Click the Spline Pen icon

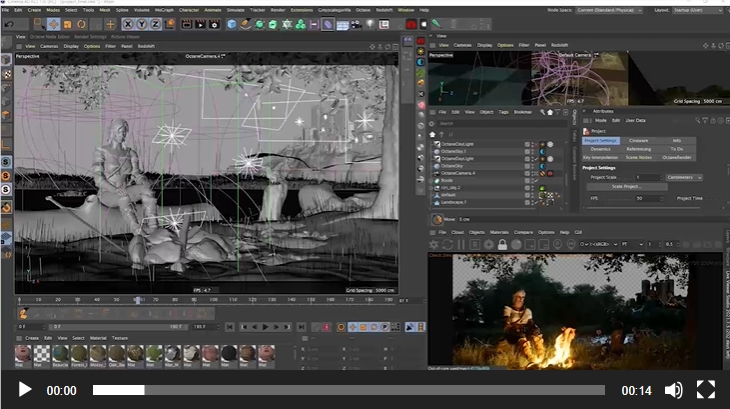pyautogui.click(x=245, y=24)
